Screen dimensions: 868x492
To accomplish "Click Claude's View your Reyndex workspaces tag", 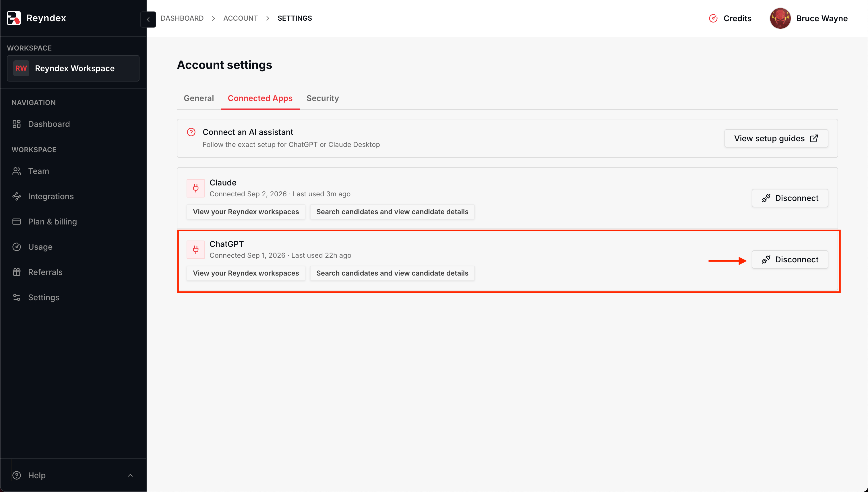I will (x=246, y=212).
